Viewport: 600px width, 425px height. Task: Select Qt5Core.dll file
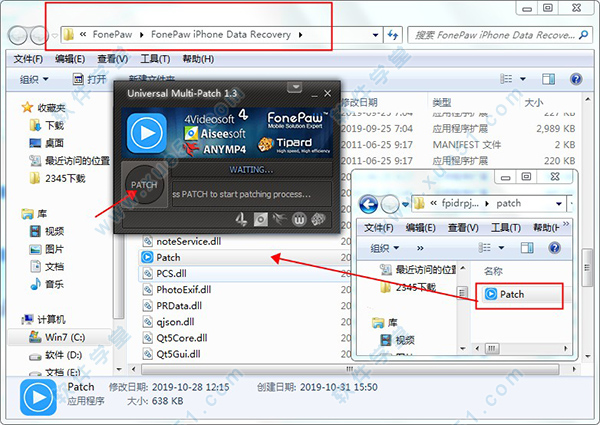point(182,338)
